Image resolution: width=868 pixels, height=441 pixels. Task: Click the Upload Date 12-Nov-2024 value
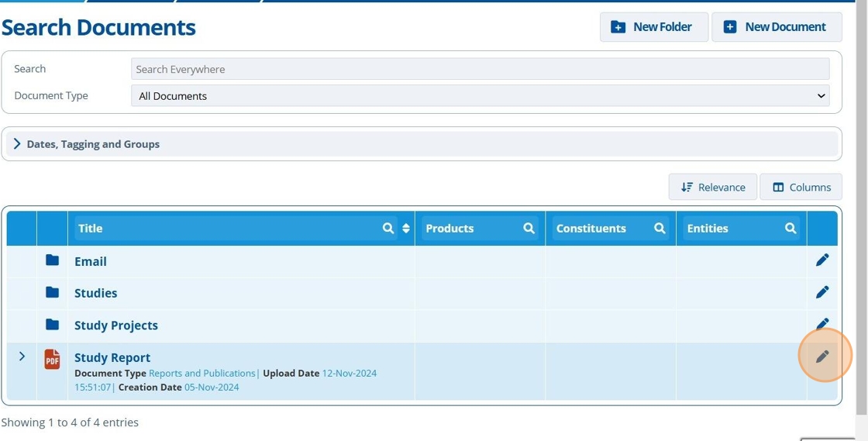coord(350,373)
